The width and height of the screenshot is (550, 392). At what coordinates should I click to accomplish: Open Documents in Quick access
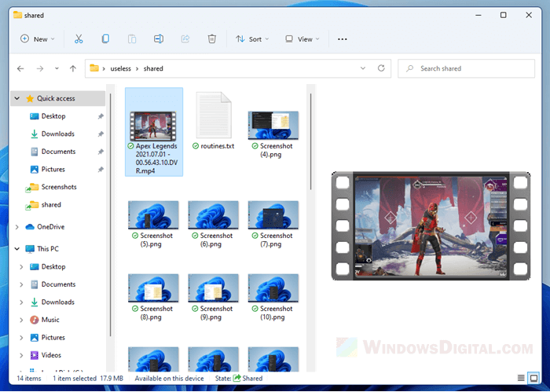coord(58,152)
